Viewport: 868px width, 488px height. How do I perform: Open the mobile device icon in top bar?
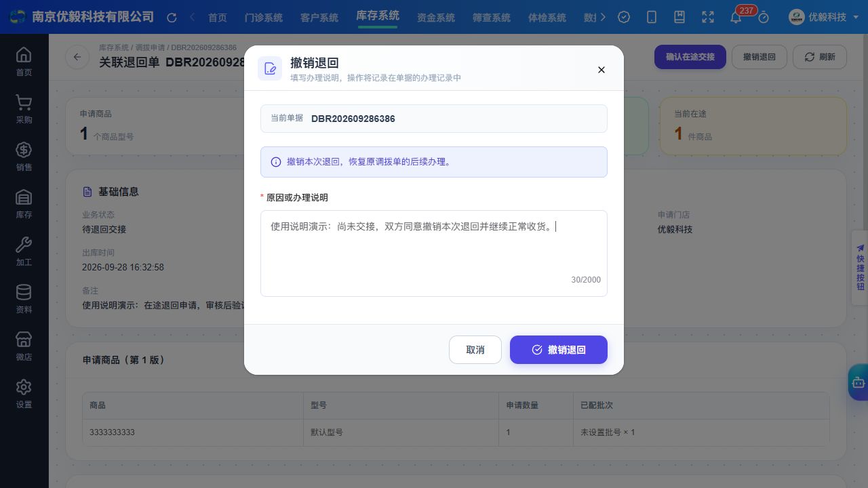coord(652,17)
